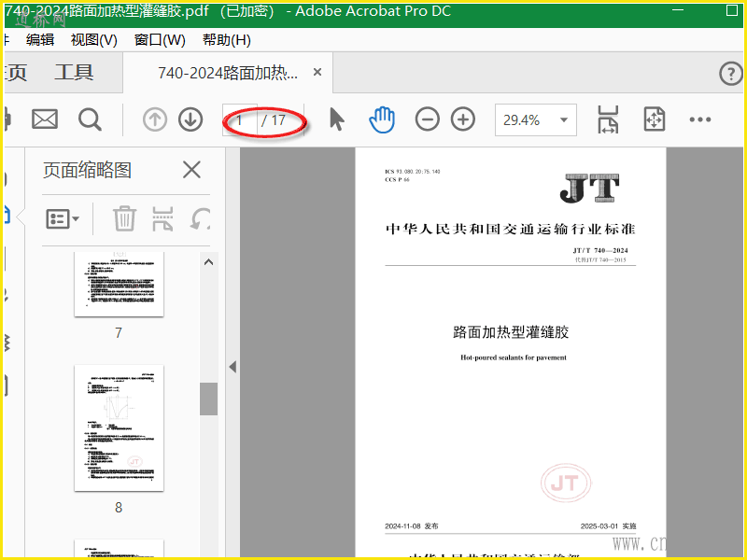Viewport: 747px width, 560px height.
Task: Click the fit full page icon
Action: click(655, 119)
